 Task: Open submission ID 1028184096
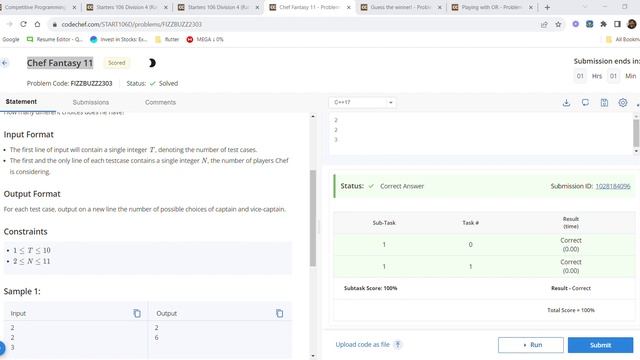(x=613, y=186)
